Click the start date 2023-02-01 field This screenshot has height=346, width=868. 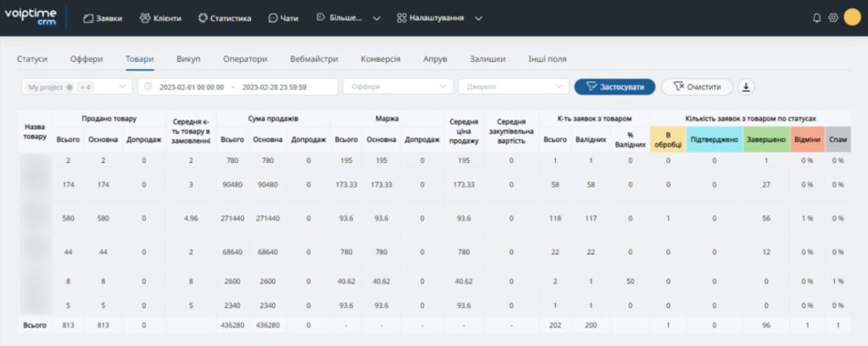(x=192, y=87)
